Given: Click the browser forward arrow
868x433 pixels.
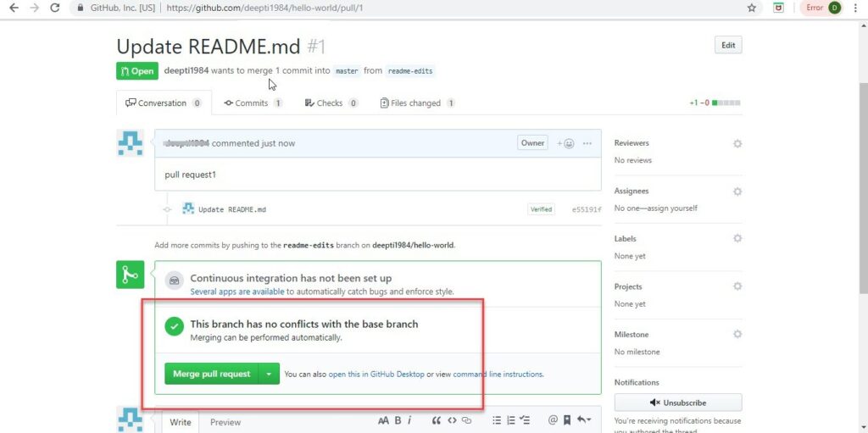Looking at the screenshot, I should pyautogui.click(x=34, y=8).
